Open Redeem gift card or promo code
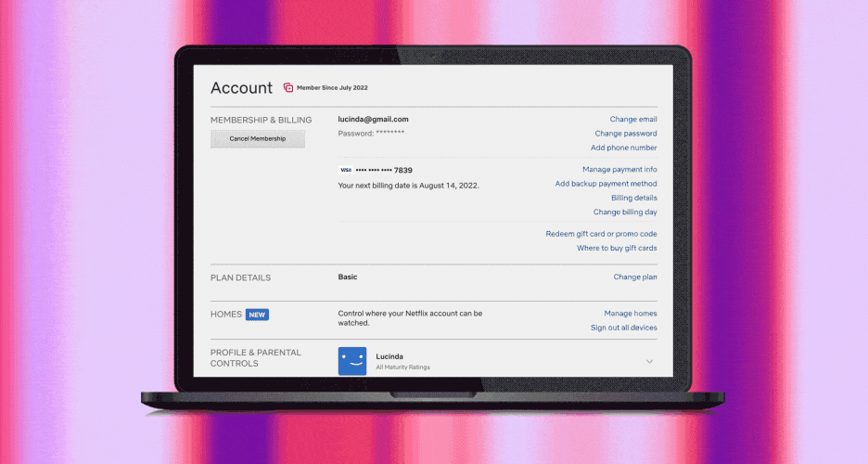Image resolution: width=868 pixels, height=464 pixels. 601,234
